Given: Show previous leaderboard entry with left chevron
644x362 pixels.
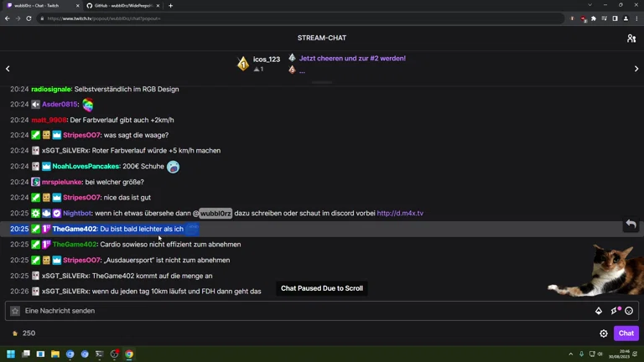Looking at the screenshot, I should 8,69.
